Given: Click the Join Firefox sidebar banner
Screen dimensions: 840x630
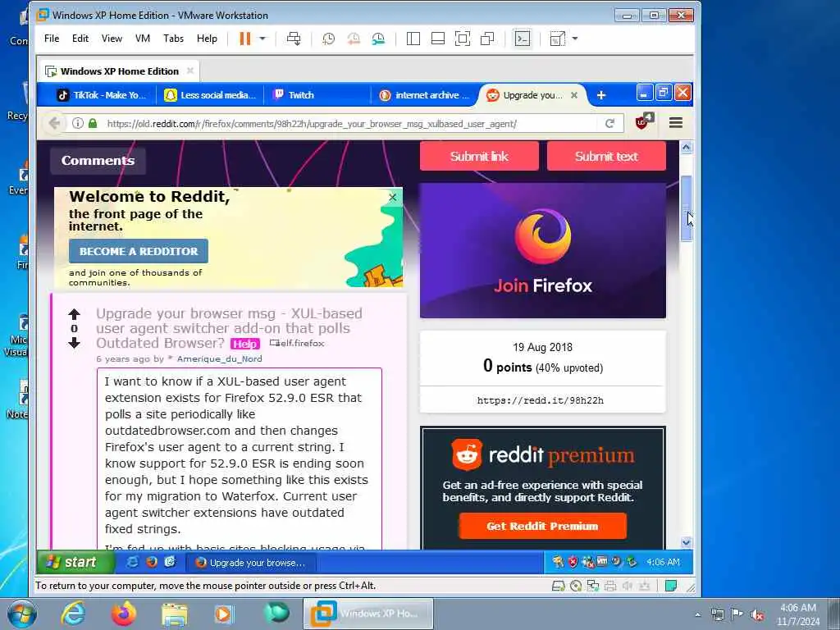Looking at the screenshot, I should (543, 251).
